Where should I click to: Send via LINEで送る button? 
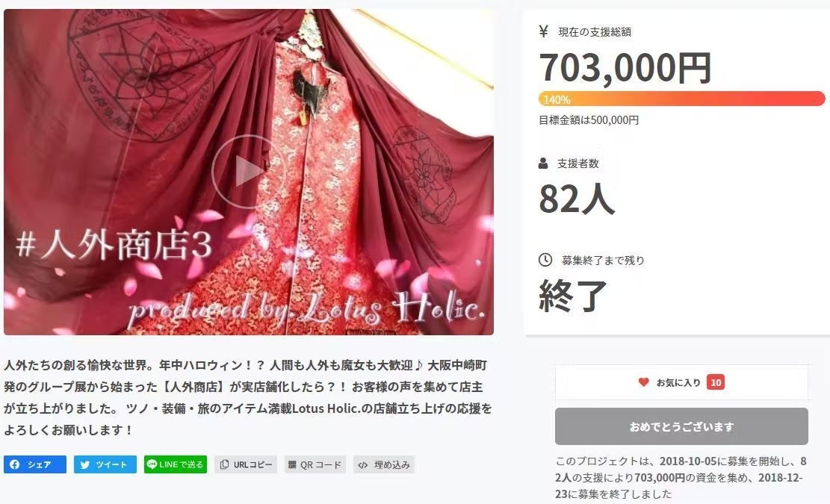pyautogui.click(x=176, y=464)
